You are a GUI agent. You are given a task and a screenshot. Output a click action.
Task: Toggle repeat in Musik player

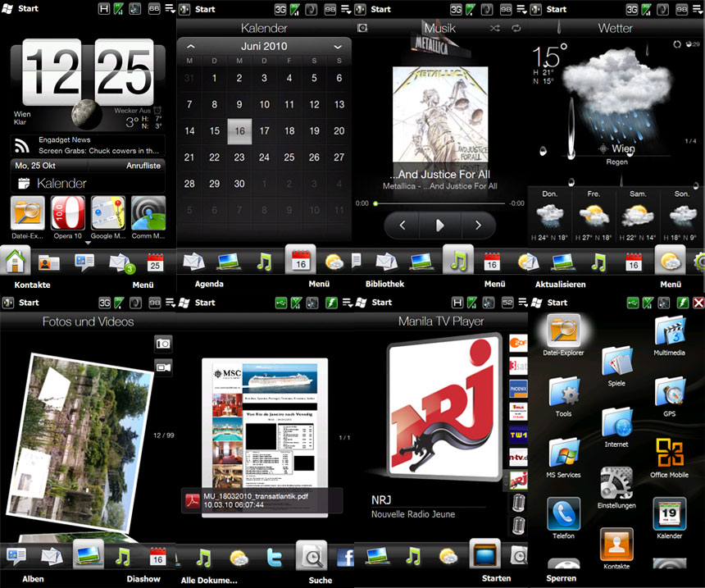point(516,29)
